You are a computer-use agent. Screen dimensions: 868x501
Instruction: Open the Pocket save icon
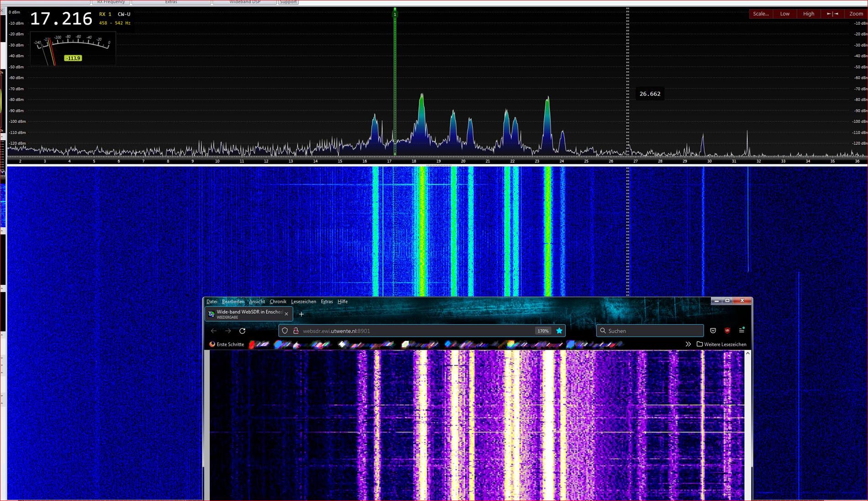click(x=713, y=331)
